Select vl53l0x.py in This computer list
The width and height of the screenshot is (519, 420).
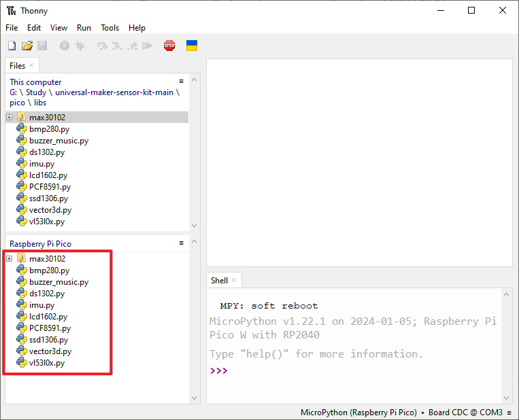(x=47, y=222)
